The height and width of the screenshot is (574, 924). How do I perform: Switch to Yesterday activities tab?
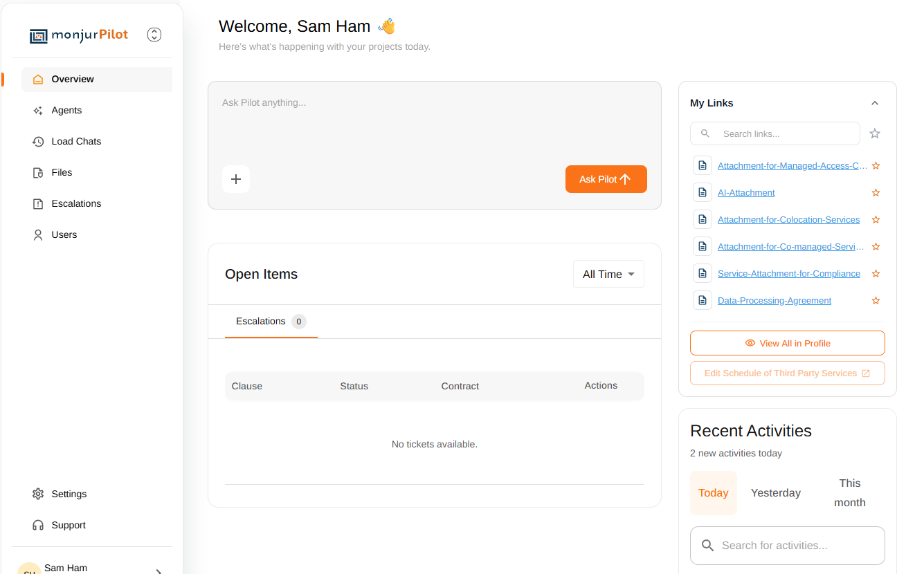(776, 493)
